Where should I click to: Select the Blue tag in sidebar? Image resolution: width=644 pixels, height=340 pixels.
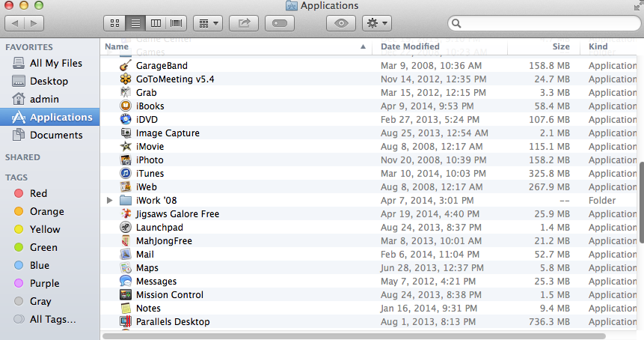[49, 266]
